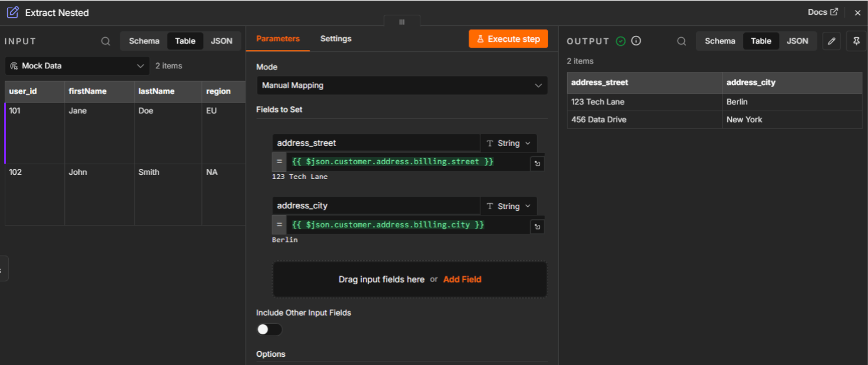The height and width of the screenshot is (365, 868).
Task: Click the Add Field link
Action: click(x=462, y=280)
